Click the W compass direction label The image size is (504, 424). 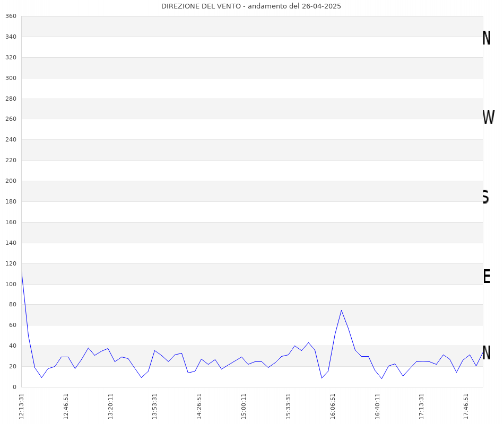coord(488,117)
